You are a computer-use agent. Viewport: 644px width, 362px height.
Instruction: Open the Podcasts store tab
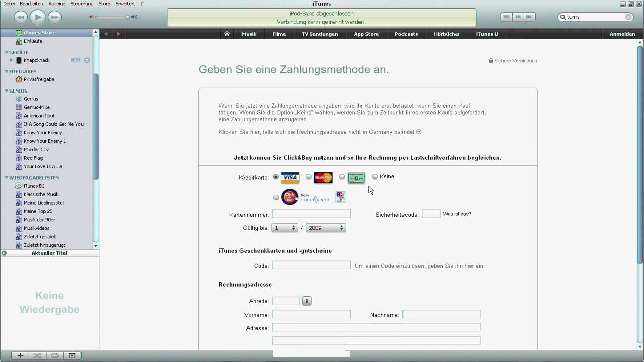(406, 34)
